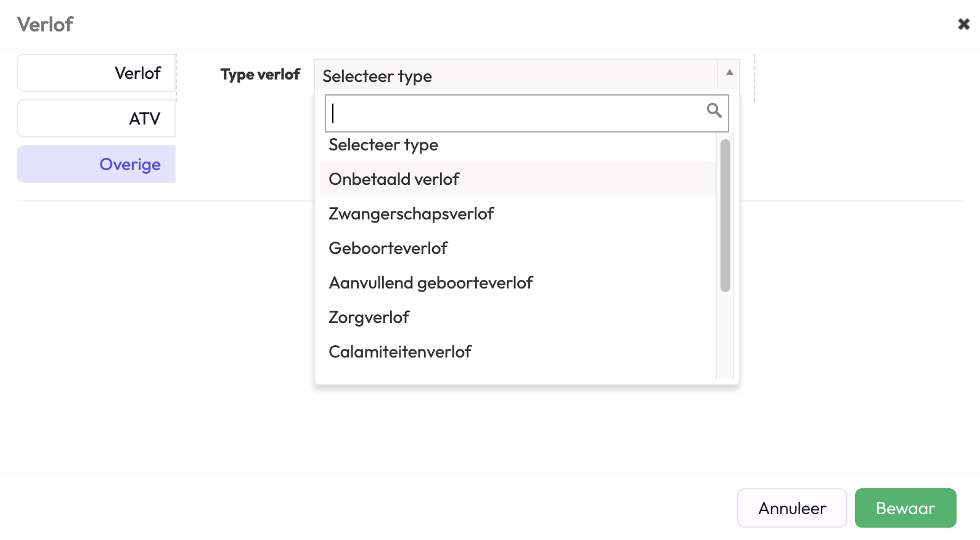Choose Zorgverlof leave type
The image size is (980, 540).
coord(369,317)
